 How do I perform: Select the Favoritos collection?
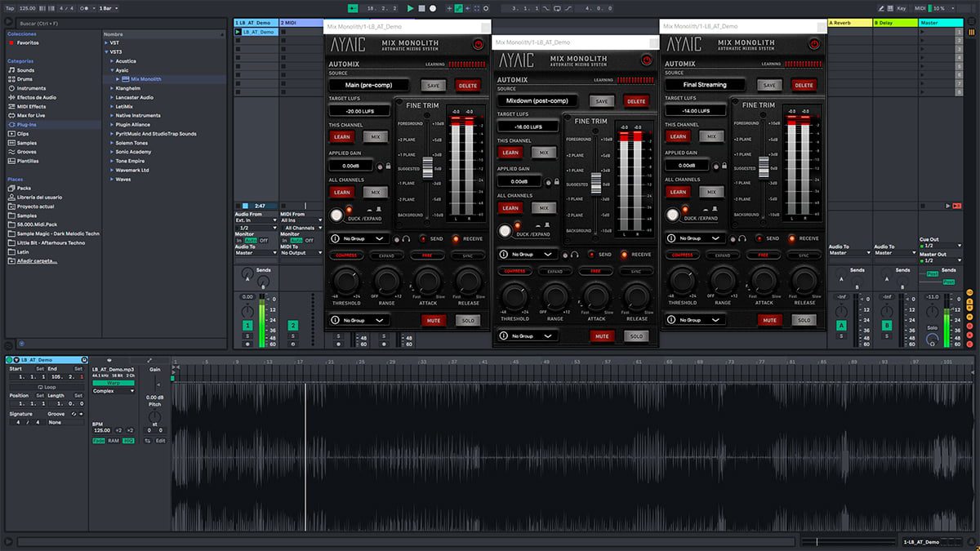(29, 42)
